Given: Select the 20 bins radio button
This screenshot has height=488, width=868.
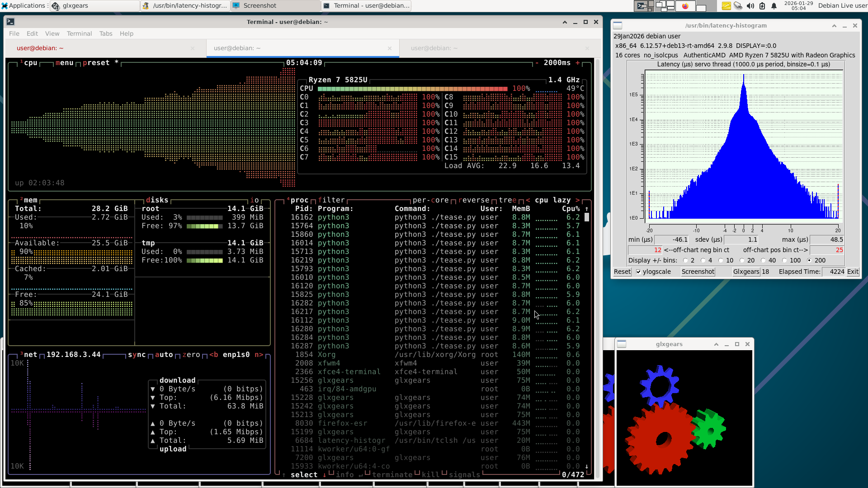Looking at the screenshot, I should click(x=742, y=261).
